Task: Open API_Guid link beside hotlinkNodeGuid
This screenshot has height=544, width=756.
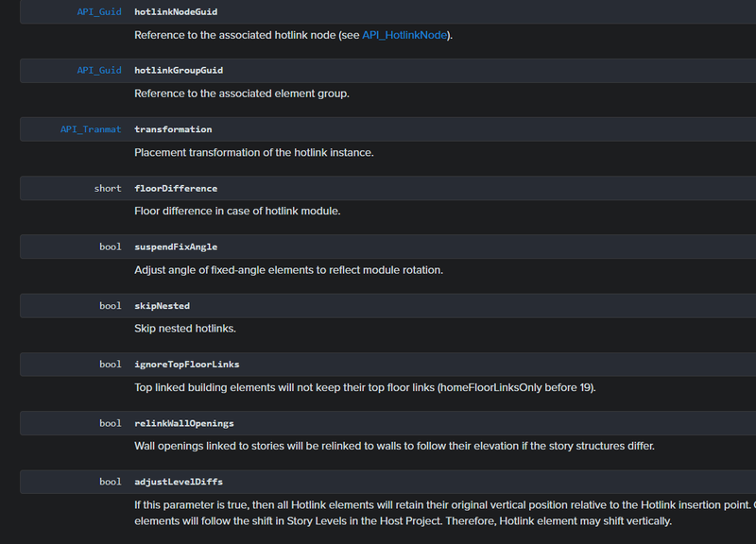Action: point(99,11)
